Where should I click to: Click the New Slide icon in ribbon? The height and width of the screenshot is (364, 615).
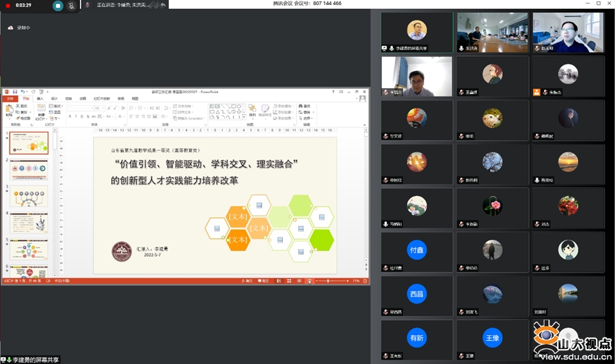click(42, 109)
